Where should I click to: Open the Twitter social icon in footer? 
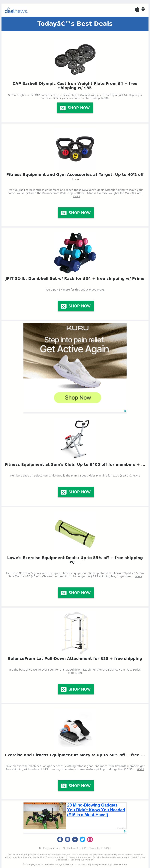point(82,839)
